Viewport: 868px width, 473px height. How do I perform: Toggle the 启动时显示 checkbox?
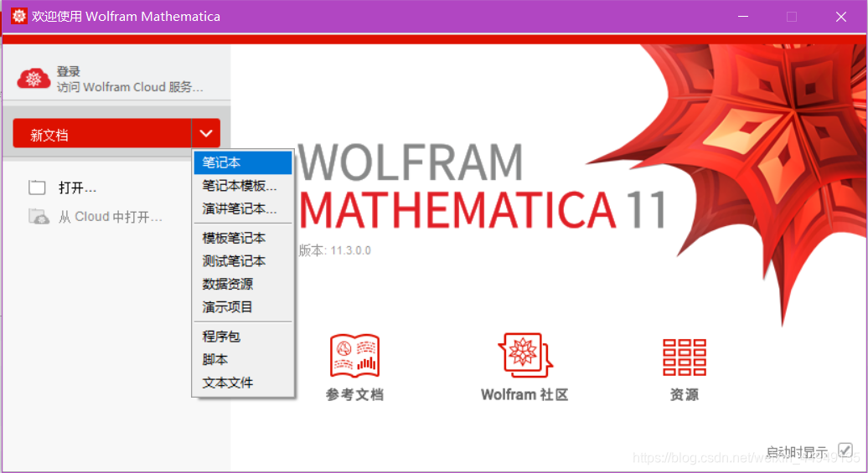(x=845, y=450)
